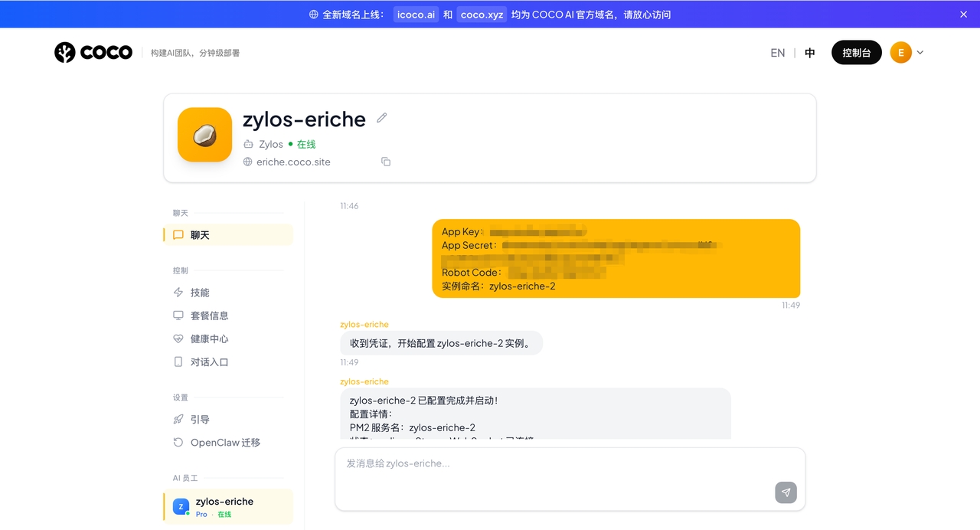Edit the zylos-eriche name with the pencil icon
This screenshot has width=980, height=530.
click(x=382, y=118)
